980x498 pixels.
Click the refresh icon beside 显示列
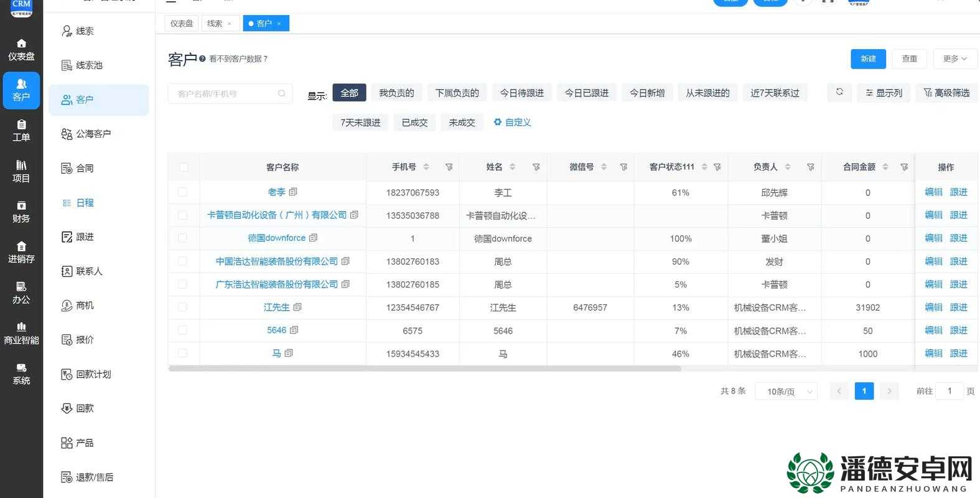tap(839, 92)
